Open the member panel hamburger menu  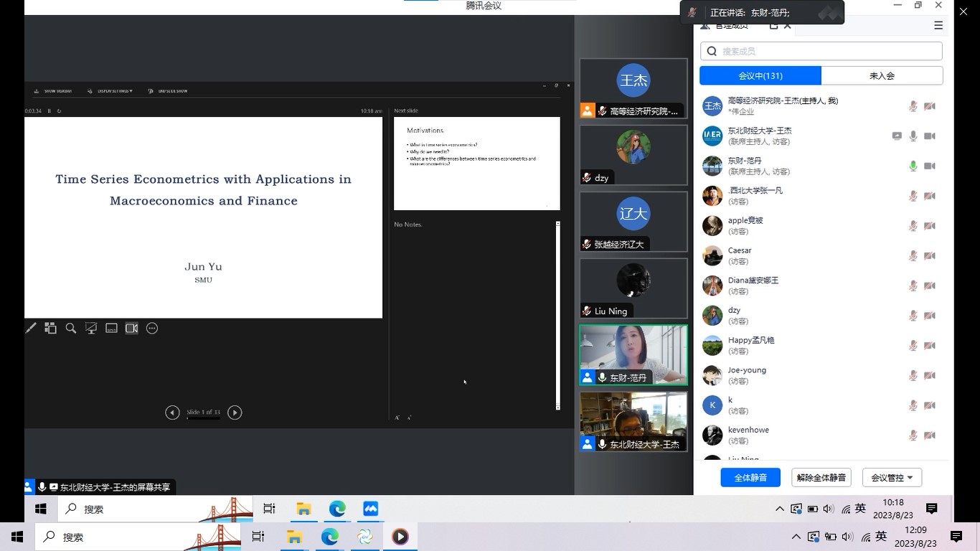pyautogui.click(x=938, y=25)
